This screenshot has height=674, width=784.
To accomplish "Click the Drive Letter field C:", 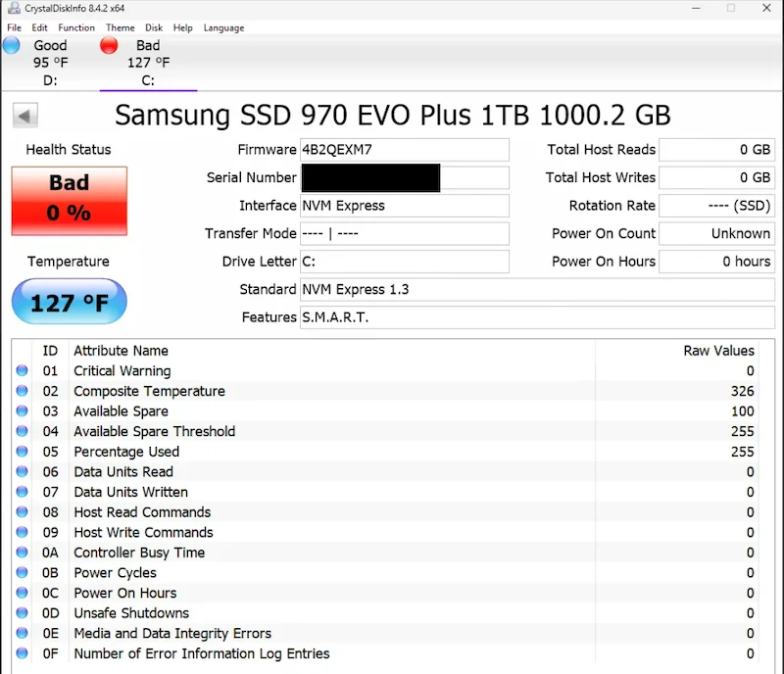I will pyautogui.click(x=405, y=262).
